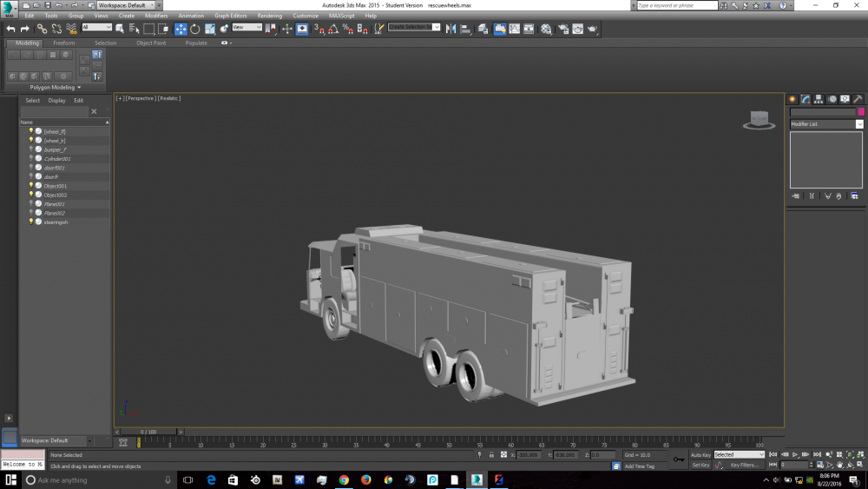This screenshot has width=868, height=489.
Task: Activate the Select and Rotate tool
Action: [195, 29]
